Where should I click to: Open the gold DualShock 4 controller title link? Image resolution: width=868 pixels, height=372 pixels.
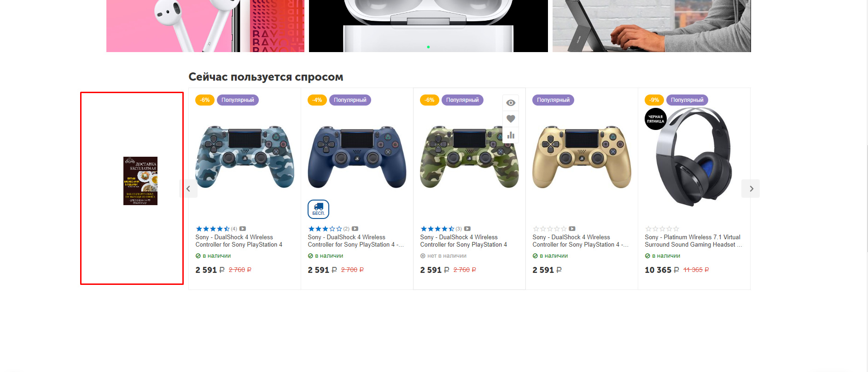[580, 241]
